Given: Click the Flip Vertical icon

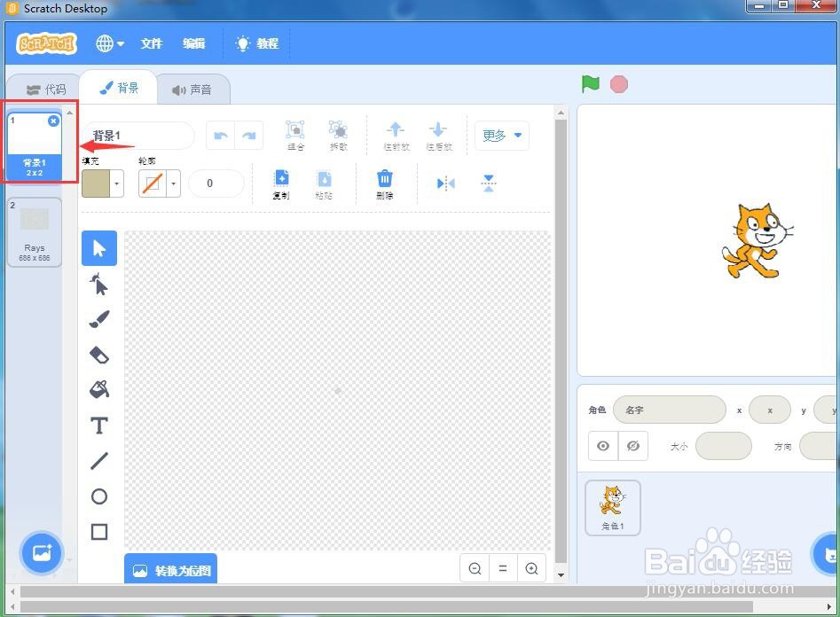Looking at the screenshot, I should (x=489, y=184).
